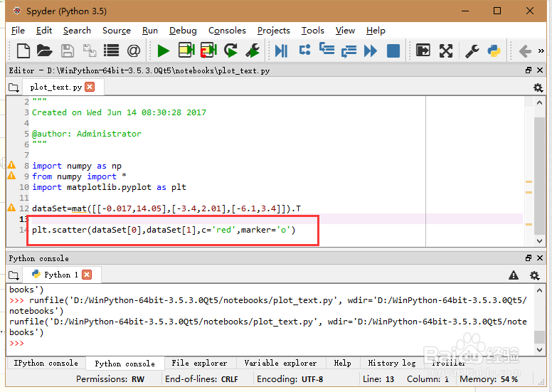The height and width of the screenshot is (392, 552).
Task: Click the editor scroll up arrow
Action: tap(539, 102)
